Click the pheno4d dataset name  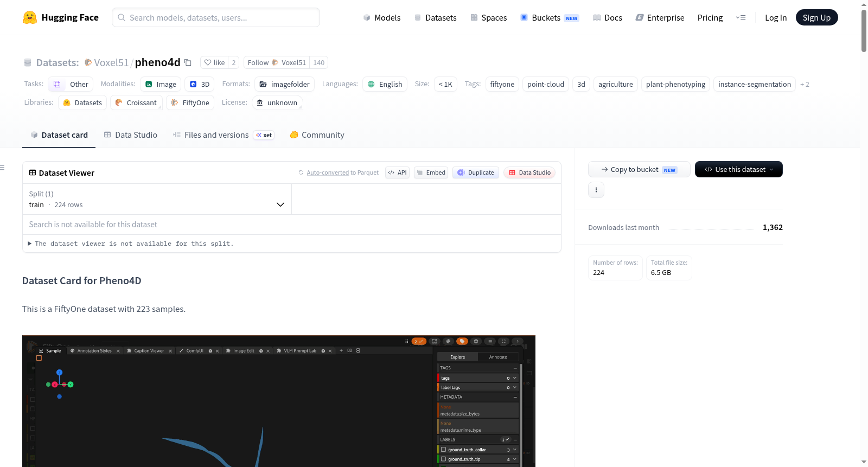click(157, 62)
